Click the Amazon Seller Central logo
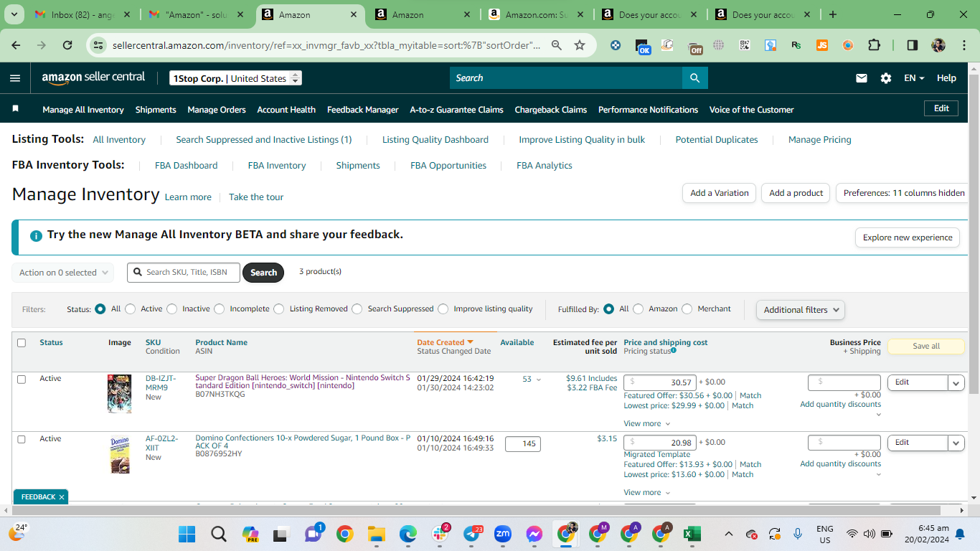The height and width of the screenshot is (551, 980). (x=93, y=78)
